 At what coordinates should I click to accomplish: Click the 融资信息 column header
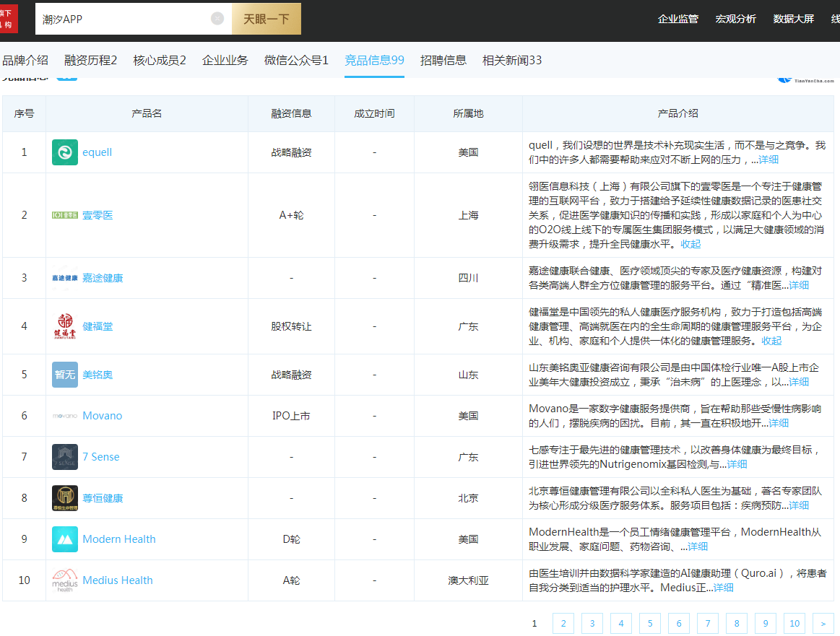click(291, 113)
